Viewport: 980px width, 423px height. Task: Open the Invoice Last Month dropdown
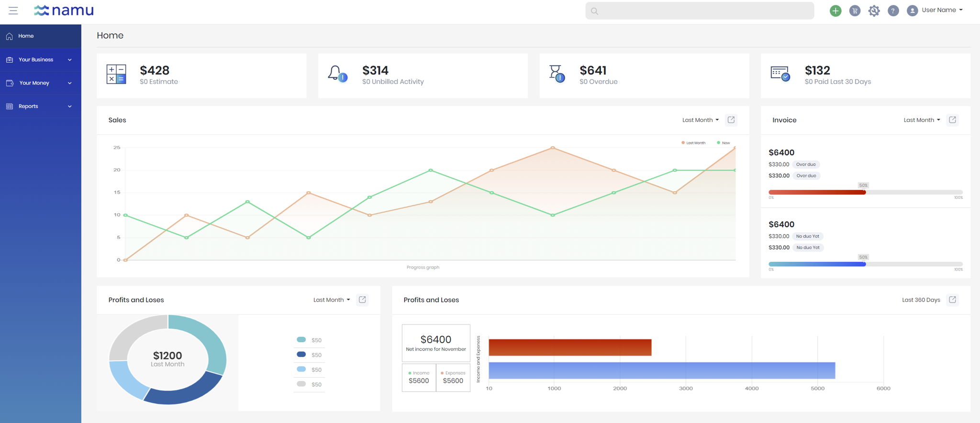922,120
